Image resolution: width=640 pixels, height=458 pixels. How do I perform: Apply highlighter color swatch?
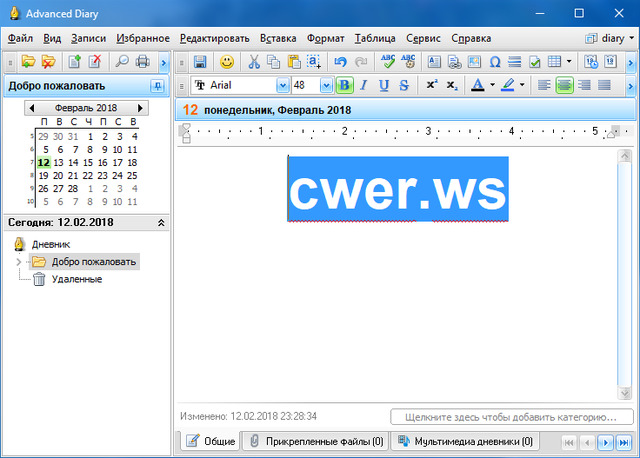pyautogui.click(x=507, y=85)
